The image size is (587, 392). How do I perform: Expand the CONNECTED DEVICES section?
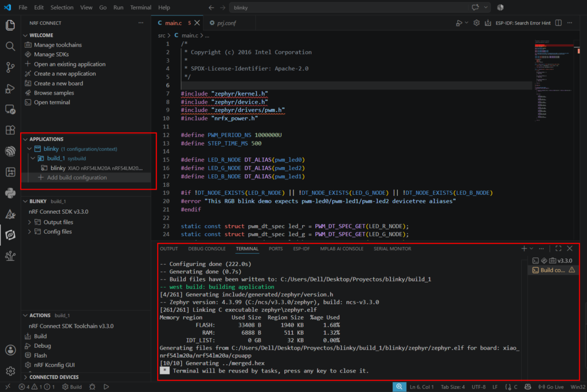pos(25,377)
